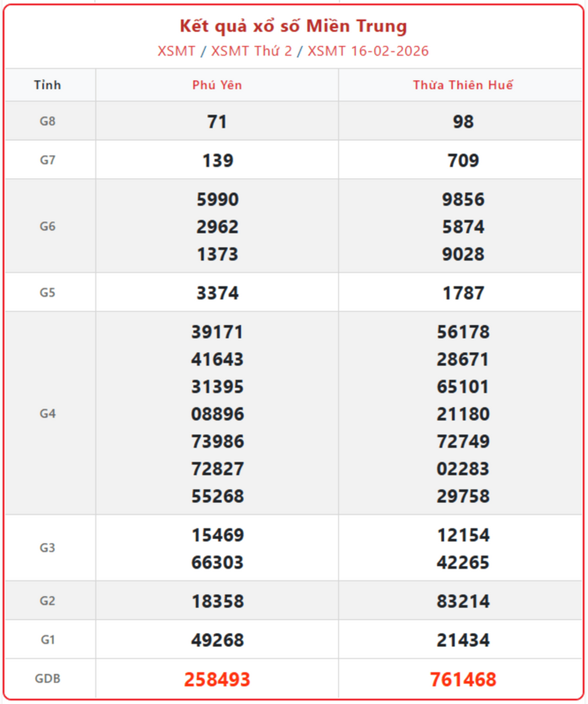Click the Tỉnh column header

tap(47, 85)
